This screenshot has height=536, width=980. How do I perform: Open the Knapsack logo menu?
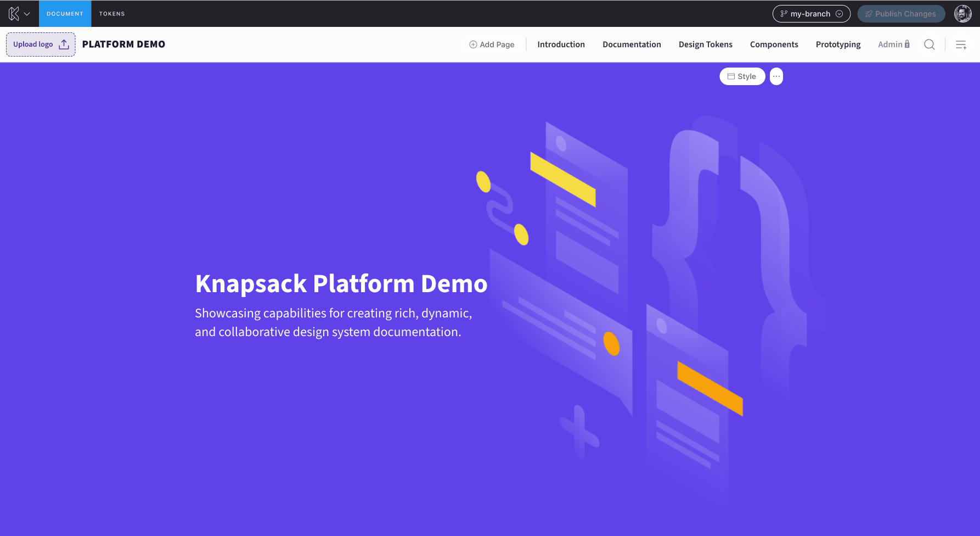[x=14, y=13]
